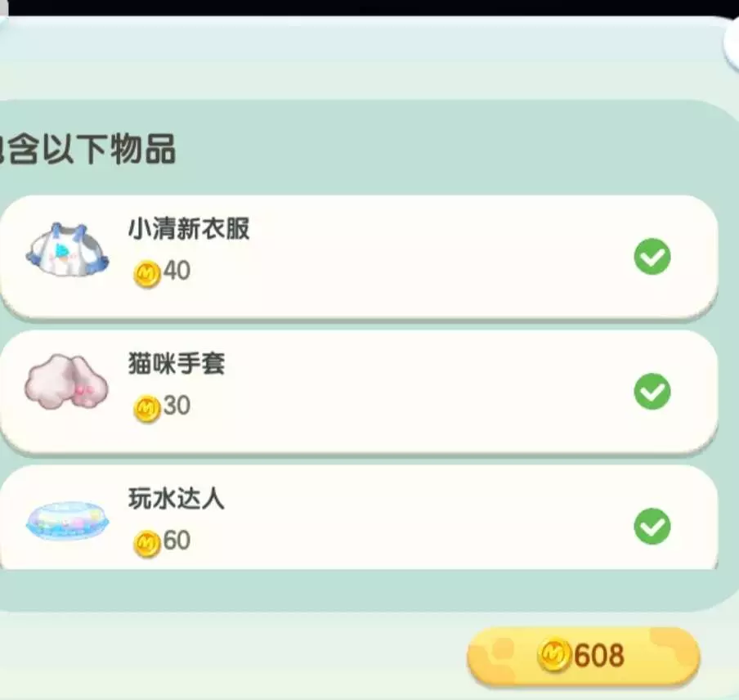The image size is (739, 700).
Task: Click the 猫咪手套 cat paw gloves icon
Action: 66,381
